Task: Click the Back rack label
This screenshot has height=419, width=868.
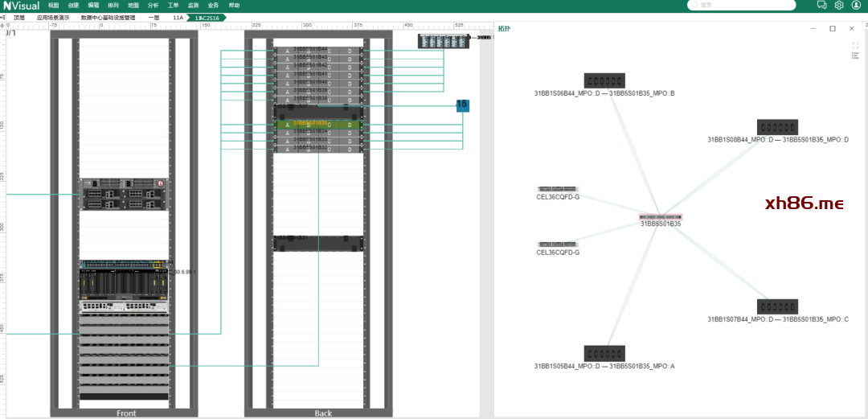Action: pyautogui.click(x=323, y=413)
